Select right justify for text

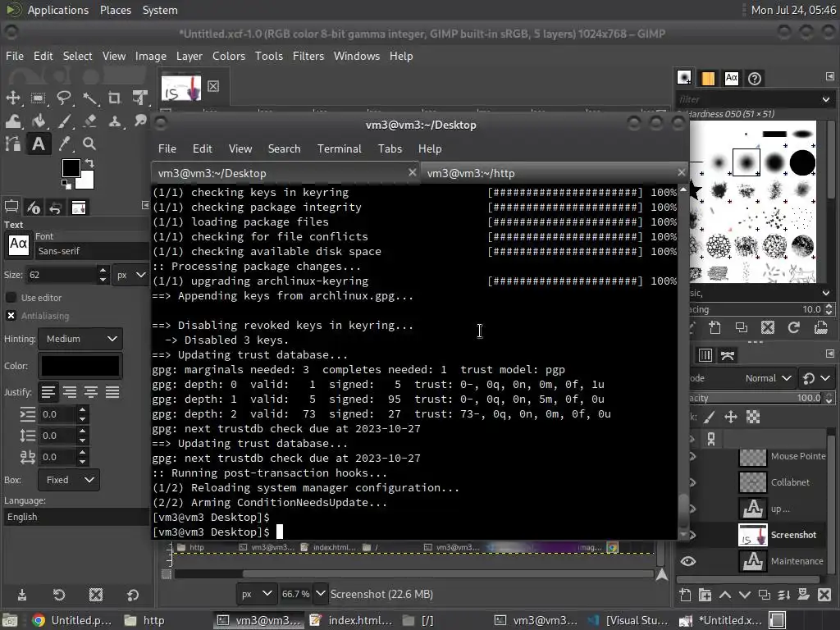[70, 392]
